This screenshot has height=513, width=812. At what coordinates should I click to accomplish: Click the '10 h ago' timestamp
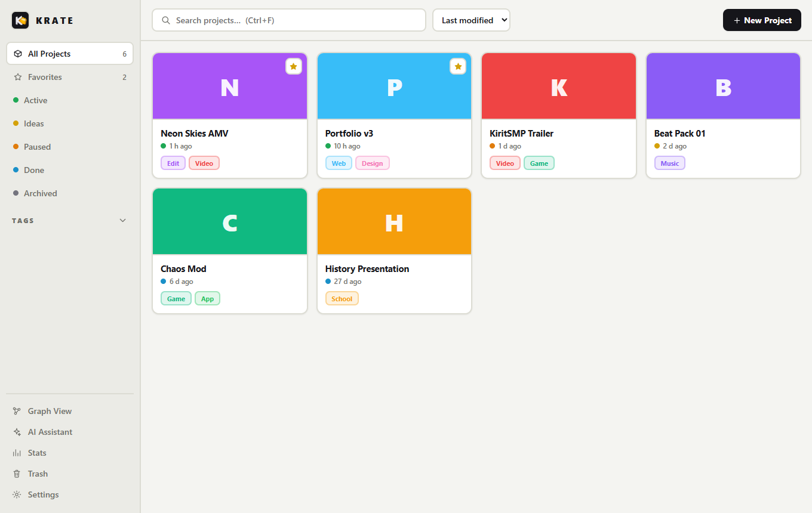(x=347, y=146)
